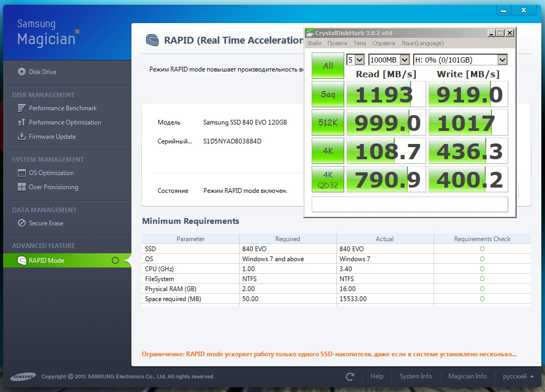Click the green status circle beside RAPID Mode
Screen dimensions: 545x392
click(116, 260)
